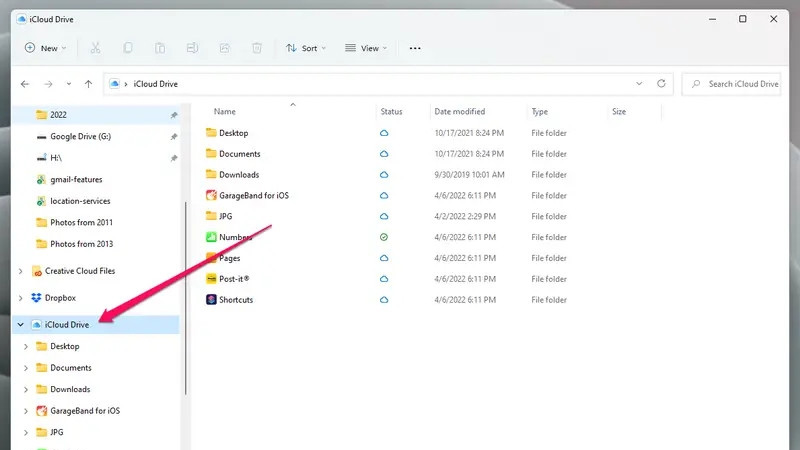Expand Creative Cloud Files tree node

(x=20, y=271)
